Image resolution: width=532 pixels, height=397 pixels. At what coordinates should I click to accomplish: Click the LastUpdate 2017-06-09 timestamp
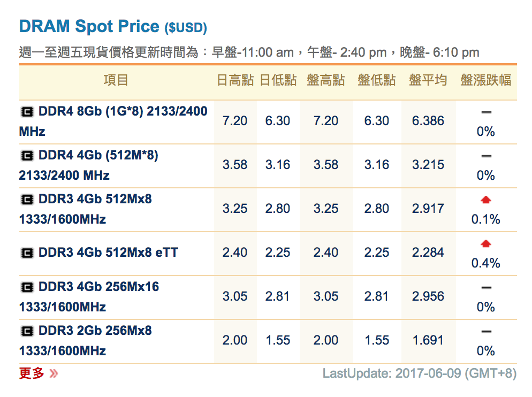point(419,373)
